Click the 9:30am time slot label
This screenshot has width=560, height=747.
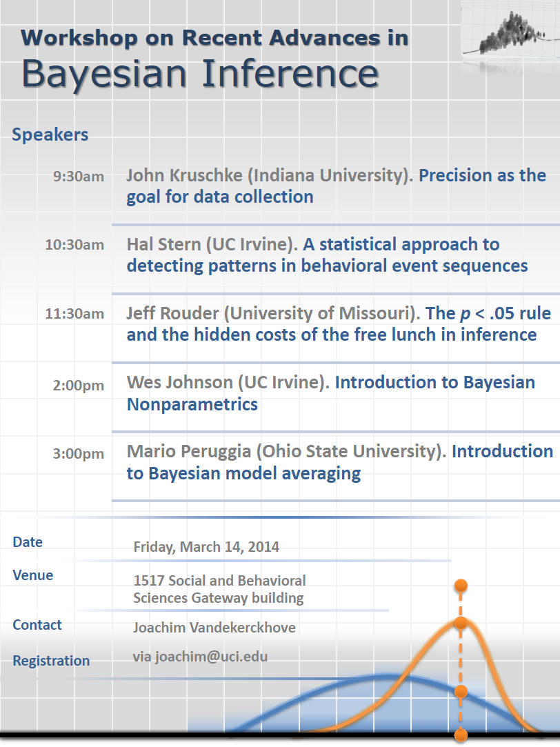click(x=79, y=177)
